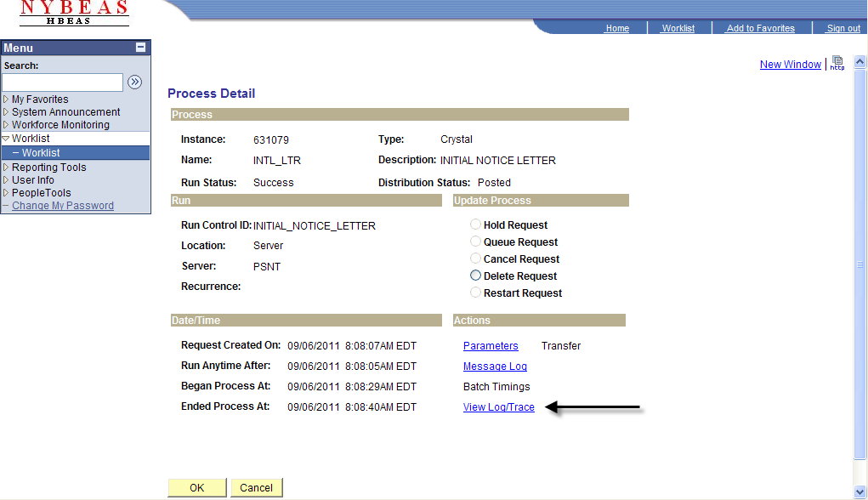Image resolution: width=868 pixels, height=500 pixels.
Task: Choose Restart Request option
Action: 475,293
